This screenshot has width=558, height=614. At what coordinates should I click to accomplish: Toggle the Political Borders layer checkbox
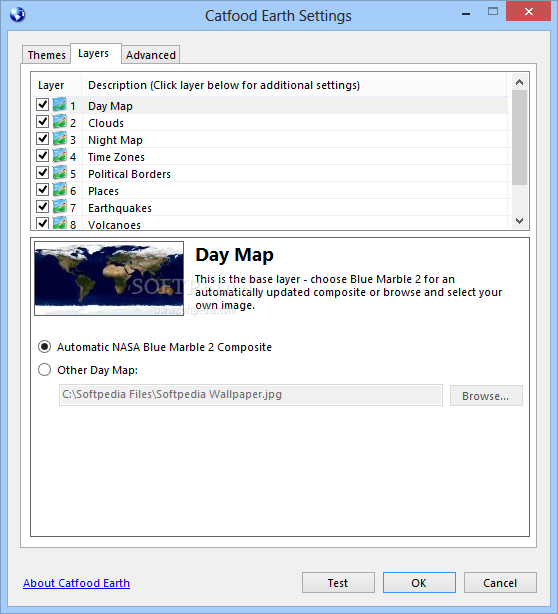point(42,173)
